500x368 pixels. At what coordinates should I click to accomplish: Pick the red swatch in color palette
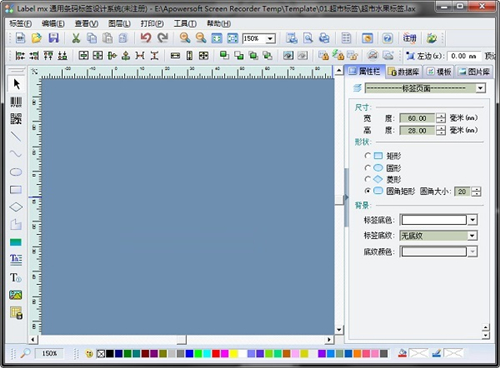[x=216, y=354]
